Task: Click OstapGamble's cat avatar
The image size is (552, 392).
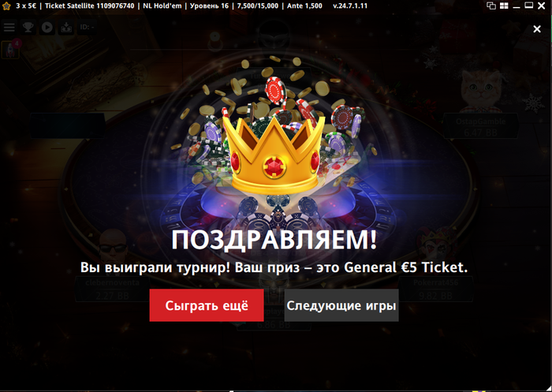Action: tap(480, 91)
